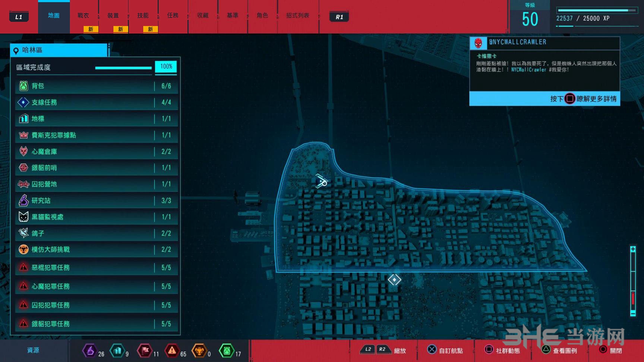Image resolution: width=644 pixels, height=362 pixels.
Task: Click the zoom slider plus end
Action: (633, 249)
